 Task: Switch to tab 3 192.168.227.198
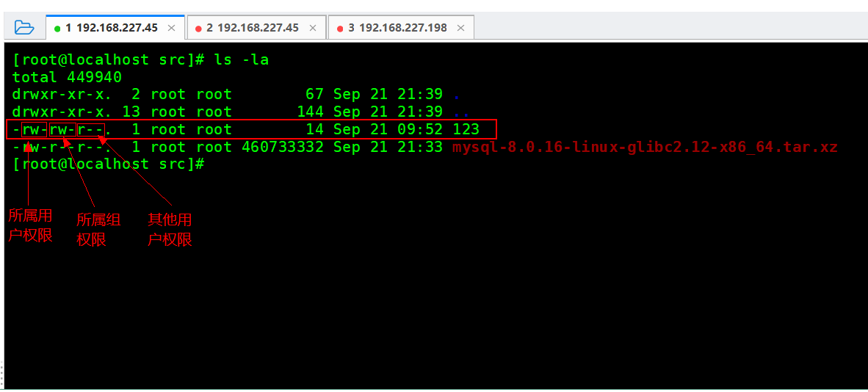[x=402, y=28]
